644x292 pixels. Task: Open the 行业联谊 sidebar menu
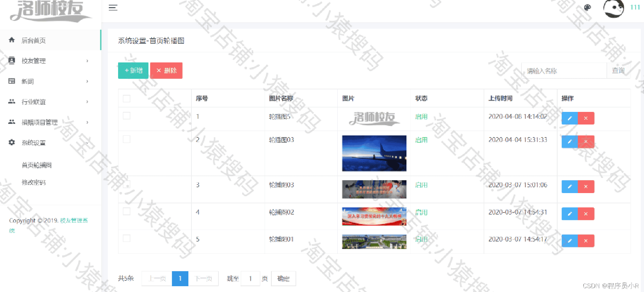(x=51, y=102)
